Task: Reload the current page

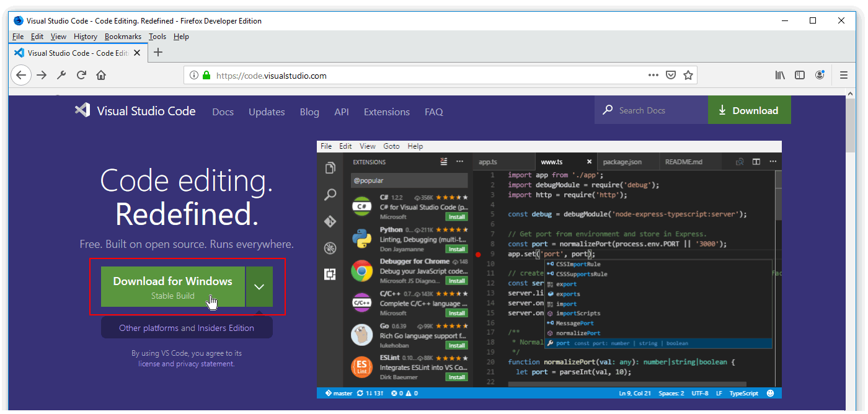Action: pos(81,76)
